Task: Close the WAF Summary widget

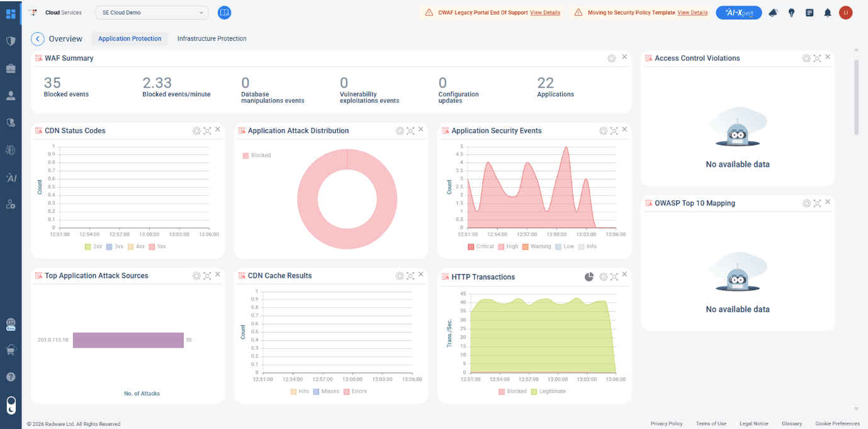Action: [624, 57]
